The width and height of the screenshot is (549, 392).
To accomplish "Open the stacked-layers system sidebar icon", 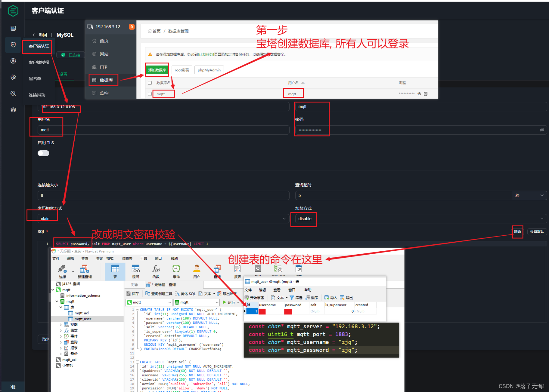I will click(13, 110).
